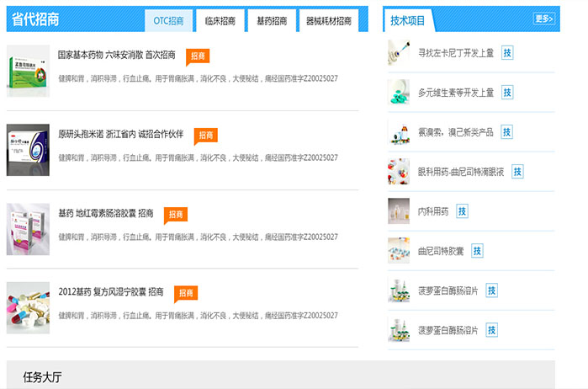Screen dimensions: 588x389
Task: Click the 技 badge next to 寻找左卡尼丁开发上量
Action: point(507,52)
